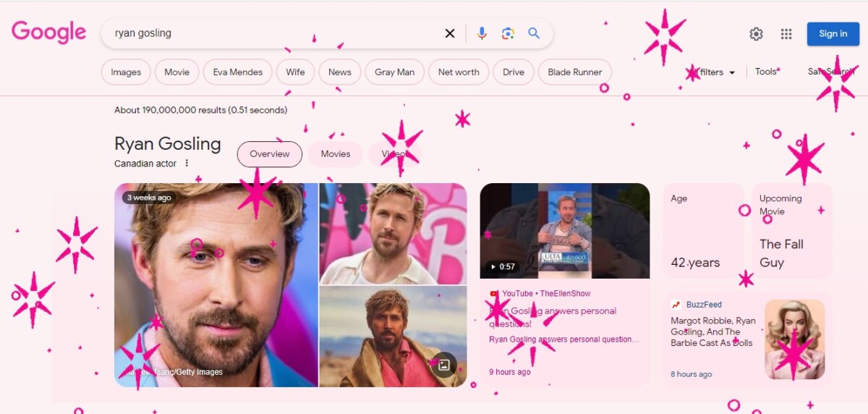The height and width of the screenshot is (414, 868).
Task: Click the '8 hours ago' timestamp
Action: [x=692, y=374]
